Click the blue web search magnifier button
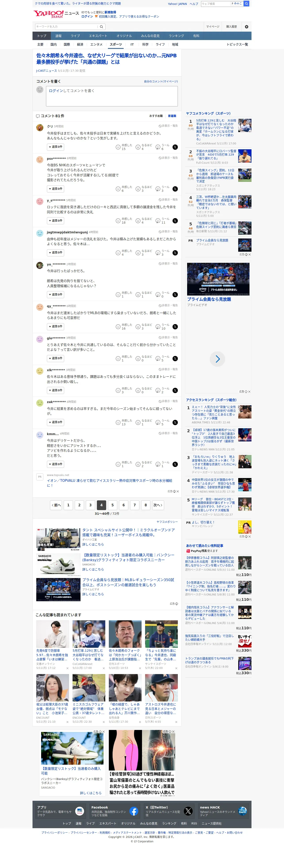This screenshot has height=868, width=284. tap(247, 4)
